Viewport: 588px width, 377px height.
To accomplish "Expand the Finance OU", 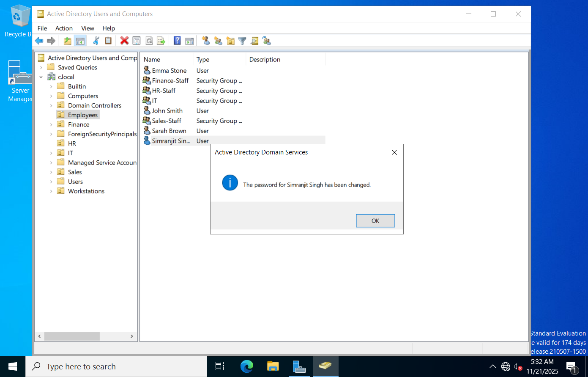I will coord(51,124).
